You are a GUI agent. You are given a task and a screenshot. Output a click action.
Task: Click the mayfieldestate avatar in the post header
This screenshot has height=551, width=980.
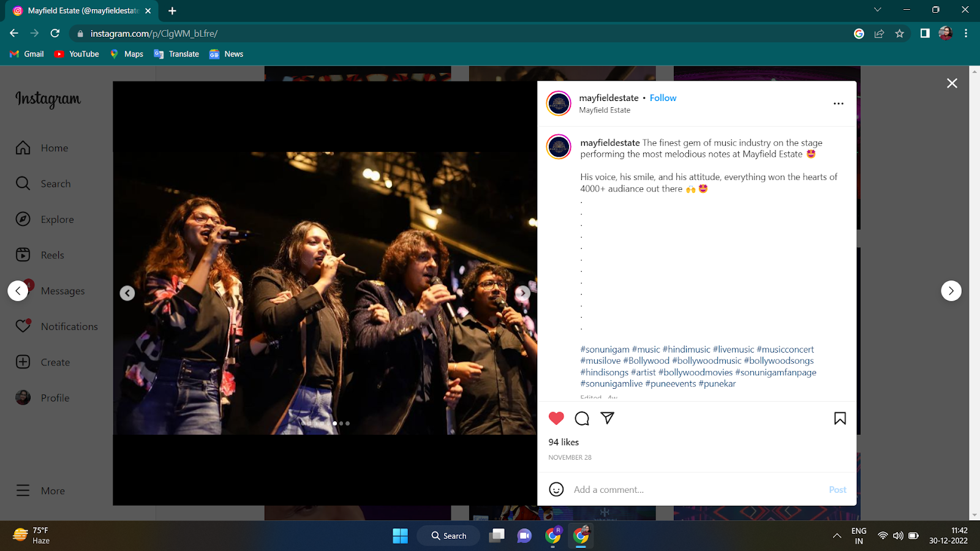click(x=559, y=103)
